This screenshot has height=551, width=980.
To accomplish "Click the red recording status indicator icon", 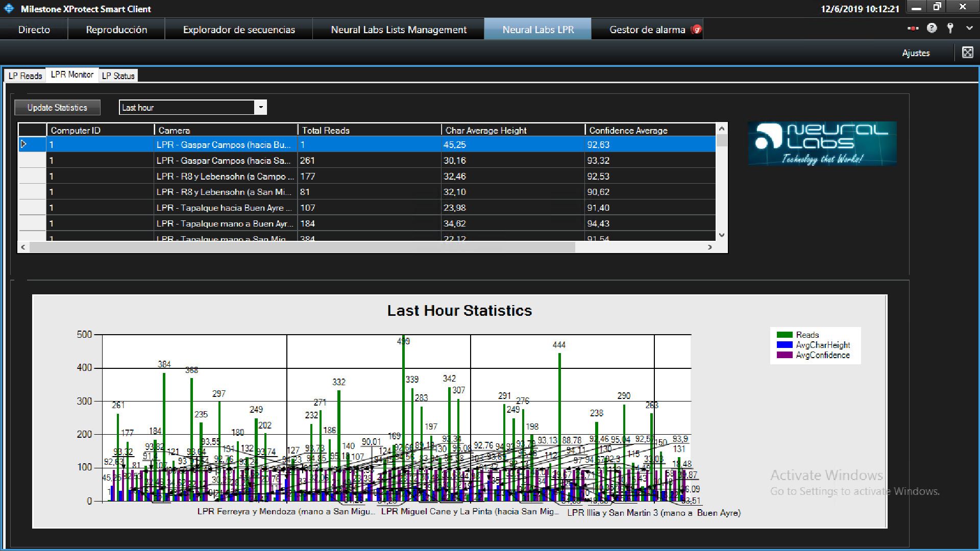I will [913, 29].
